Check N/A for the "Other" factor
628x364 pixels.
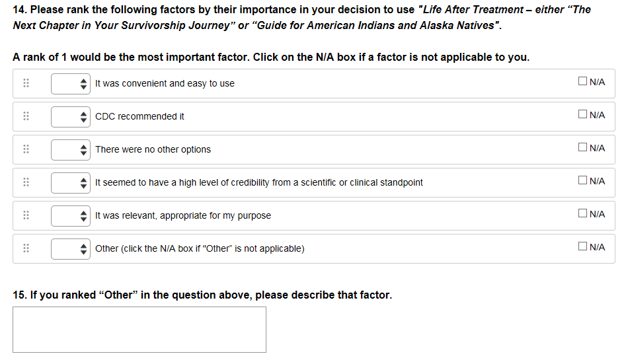[x=582, y=246]
